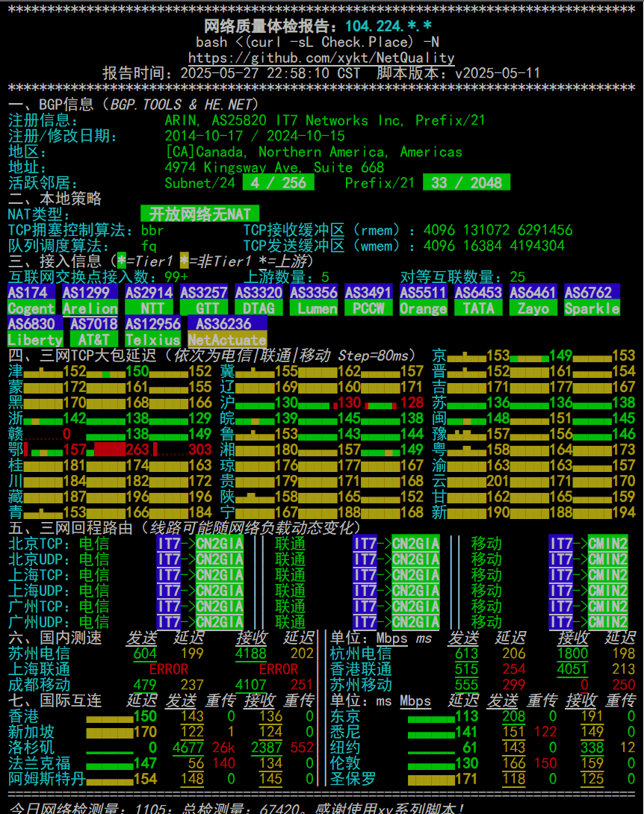Click the 纽约 receive speed 338
Viewport: 644px width, 814px height.
[x=592, y=748]
